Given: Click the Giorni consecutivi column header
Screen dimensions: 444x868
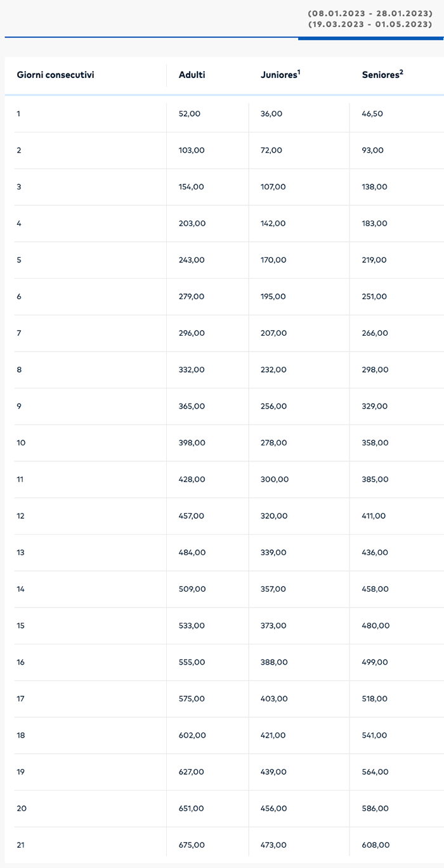Looking at the screenshot, I should point(55,75).
